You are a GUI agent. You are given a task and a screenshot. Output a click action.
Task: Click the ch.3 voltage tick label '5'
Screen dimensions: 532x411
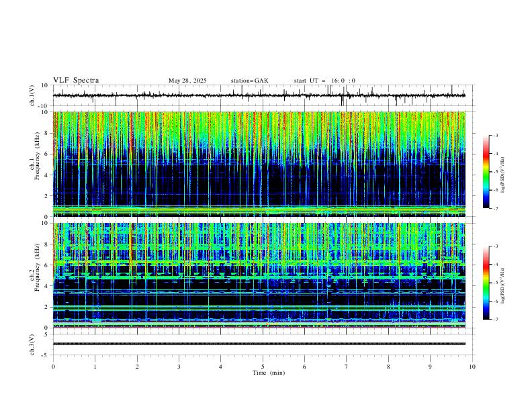click(x=47, y=334)
